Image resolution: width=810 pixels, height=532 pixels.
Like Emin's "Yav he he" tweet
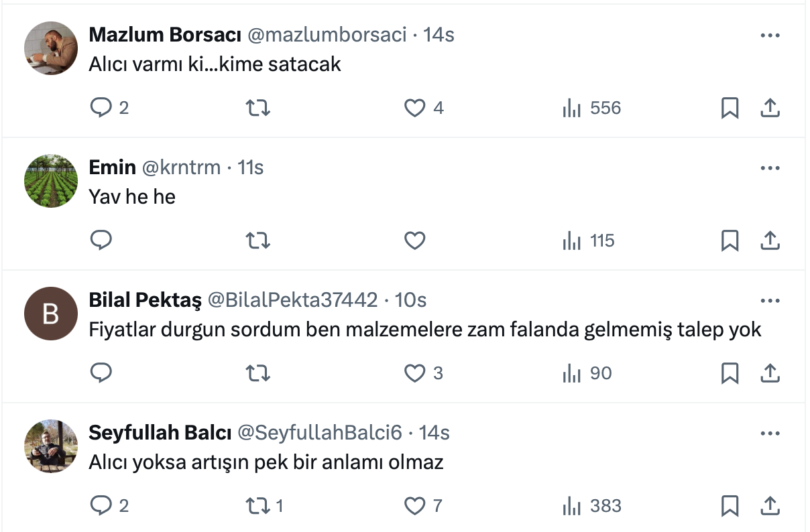415,241
